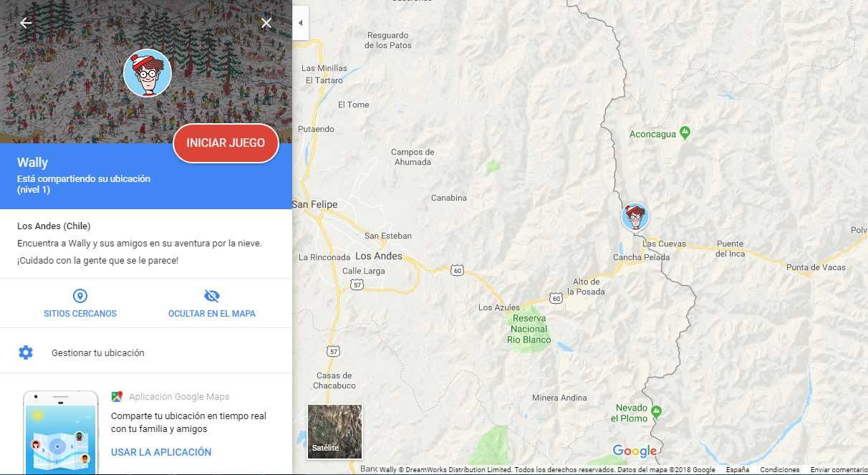This screenshot has width=868, height=475.
Task: Click the Route 60 shield near Los Andes
Action: pos(458,270)
